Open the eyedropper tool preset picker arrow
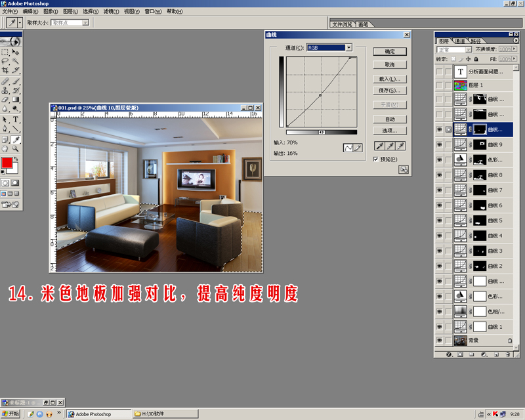525x420 pixels. coord(20,22)
